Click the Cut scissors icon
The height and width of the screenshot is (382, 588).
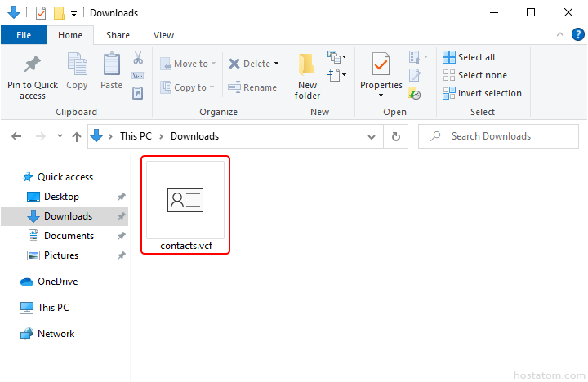pos(138,58)
